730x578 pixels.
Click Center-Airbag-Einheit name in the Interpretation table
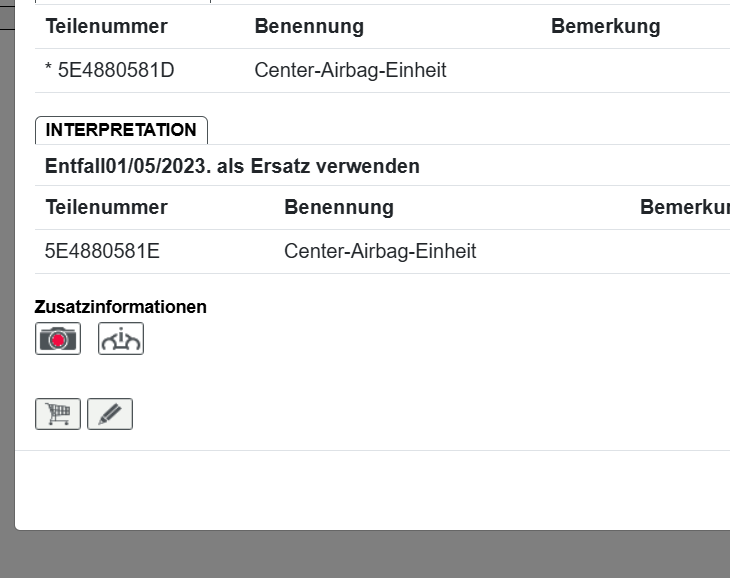coord(380,251)
